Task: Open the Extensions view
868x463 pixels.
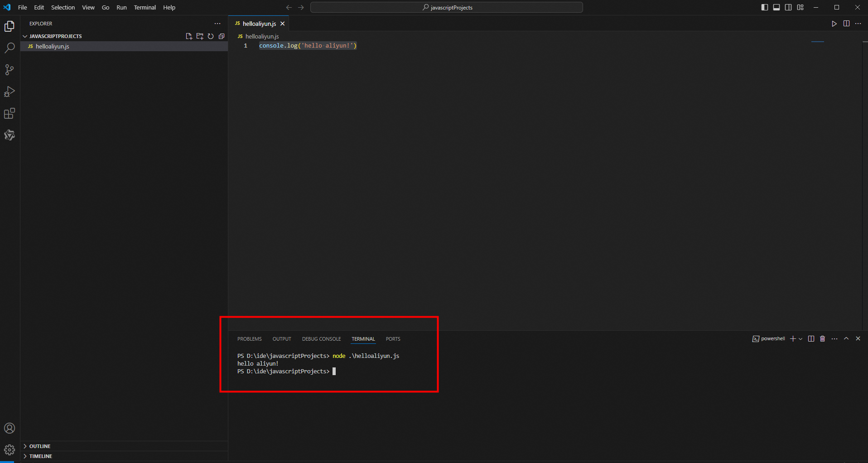Action: coord(10,113)
